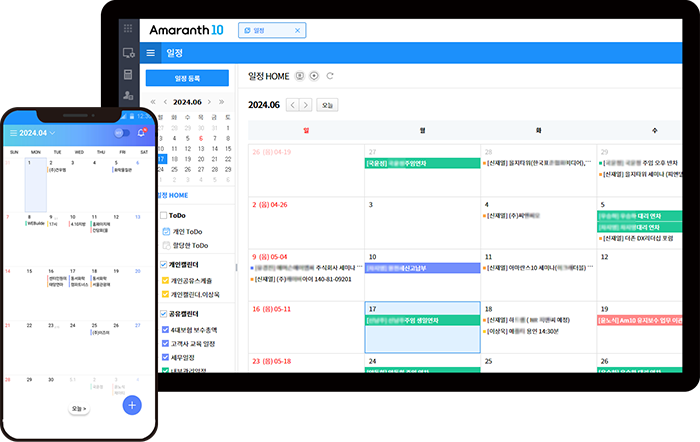Toggle the 4대보험 보수총액 checkbox

click(x=165, y=330)
